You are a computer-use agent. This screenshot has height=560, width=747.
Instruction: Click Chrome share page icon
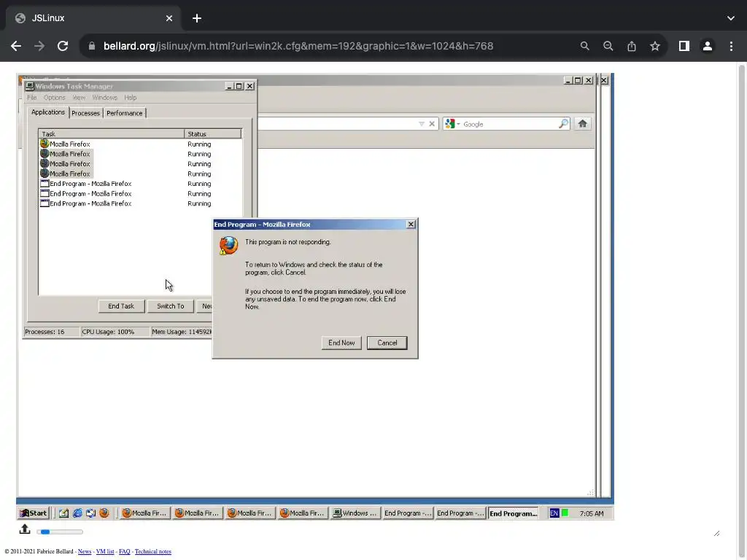[x=631, y=46]
